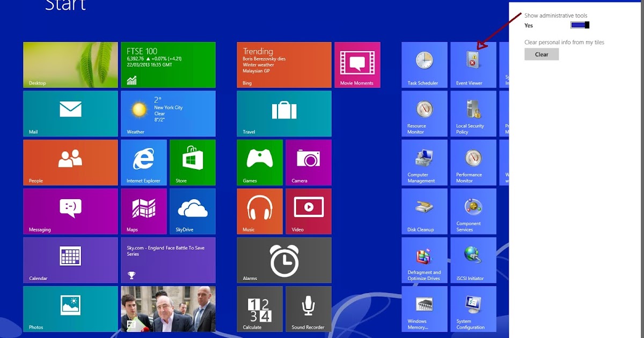Open the Desktop tile
The image size is (644, 338).
[x=70, y=65]
